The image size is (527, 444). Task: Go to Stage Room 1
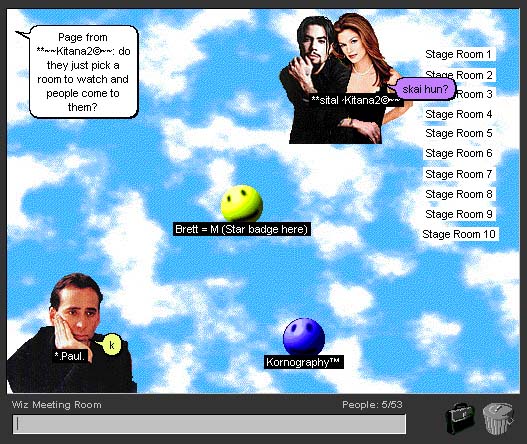(458, 54)
